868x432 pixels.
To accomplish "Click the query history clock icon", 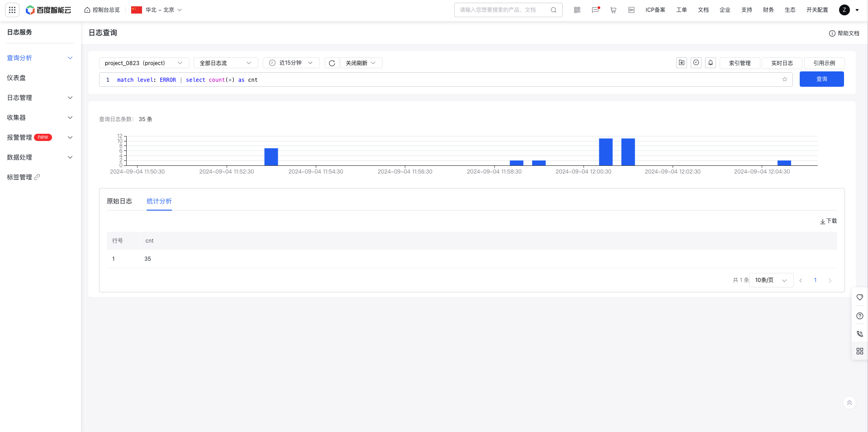I will point(696,63).
